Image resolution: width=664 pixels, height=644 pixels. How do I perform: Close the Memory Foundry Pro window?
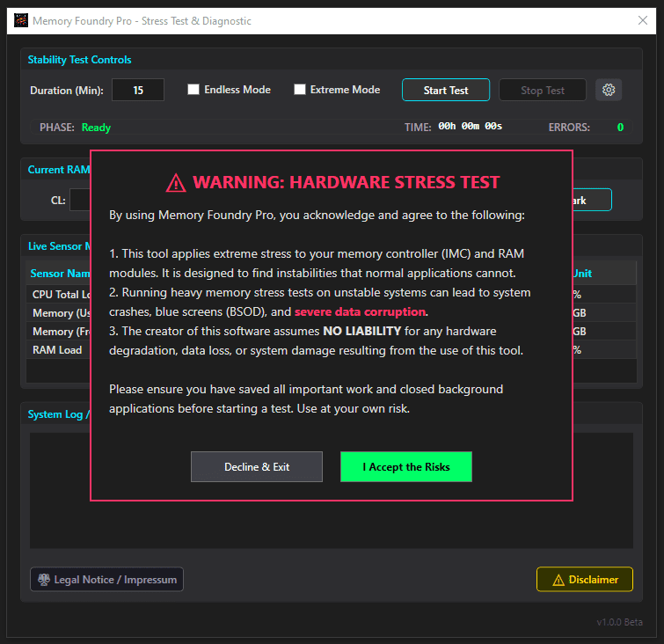642,20
